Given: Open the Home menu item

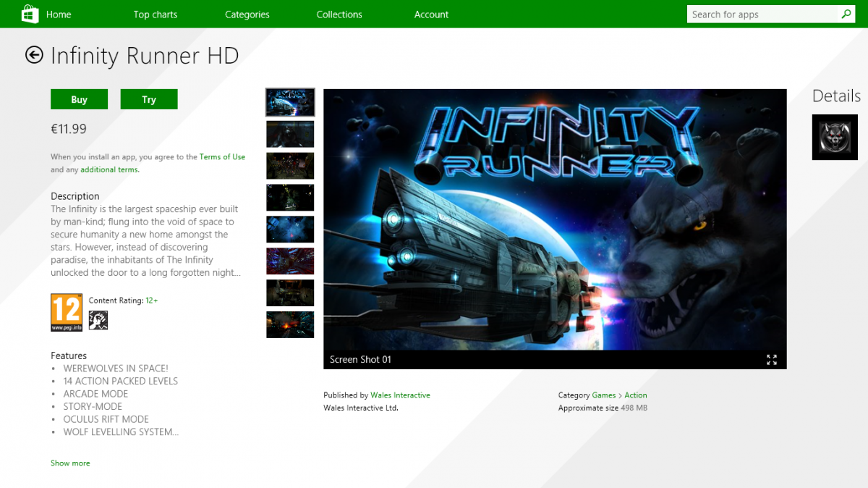Looking at the screenshot, I should pyautogui.click(x=59, y=14).
